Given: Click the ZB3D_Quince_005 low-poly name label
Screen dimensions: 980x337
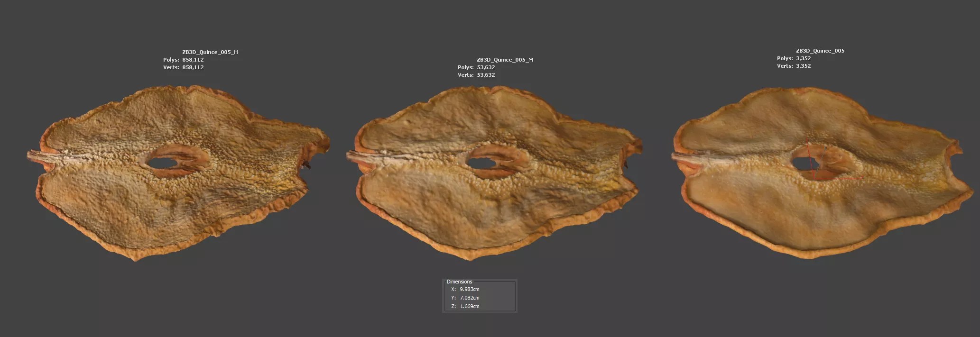Looking at the screenshot, I should (x=820, y=51).
